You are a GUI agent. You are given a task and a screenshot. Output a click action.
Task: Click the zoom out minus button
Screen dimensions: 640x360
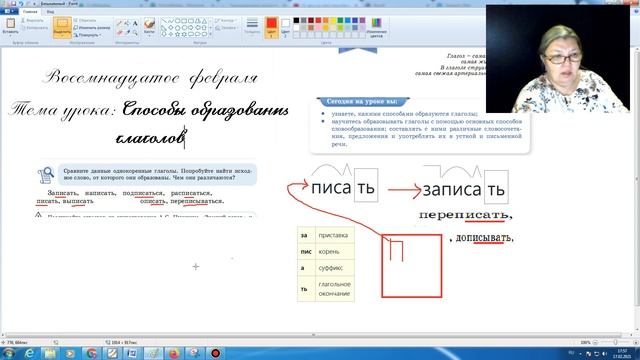pos(596,342)
